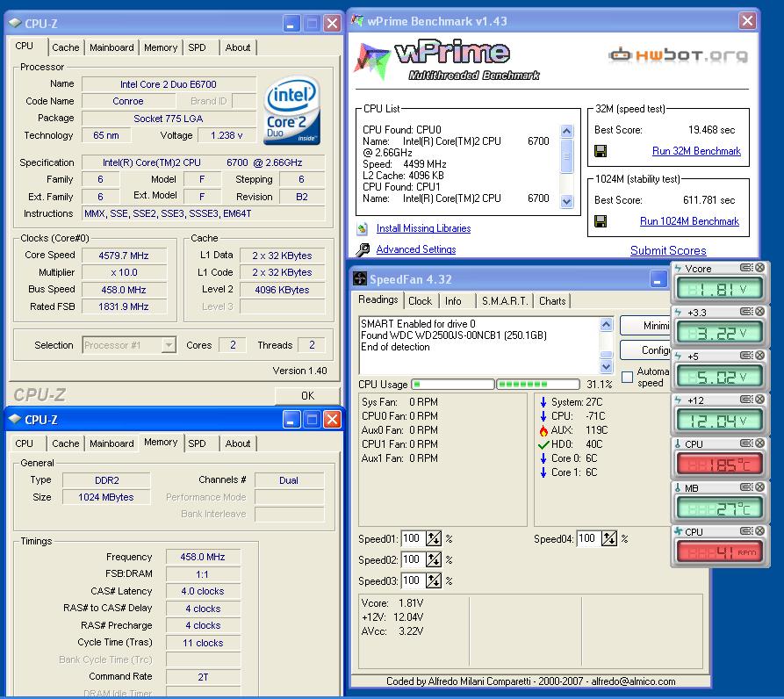
Task: Click the Speed02 spinner arrows
Action: [x=434, y=559]
